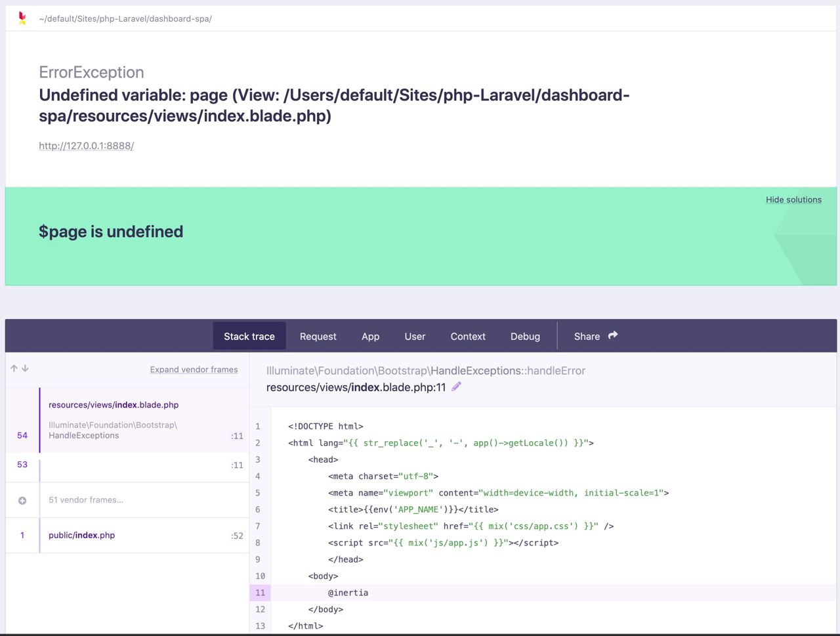Select frame 1 public/index.php
This screenshot has width=840, height=636.
(127, 536)
